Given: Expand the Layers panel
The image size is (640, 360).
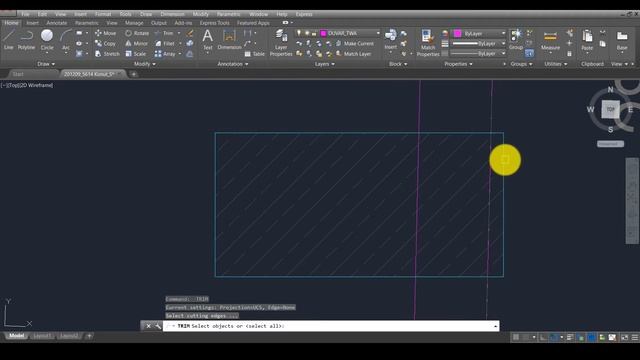Looking at the screenshot, I should (324, 64).
